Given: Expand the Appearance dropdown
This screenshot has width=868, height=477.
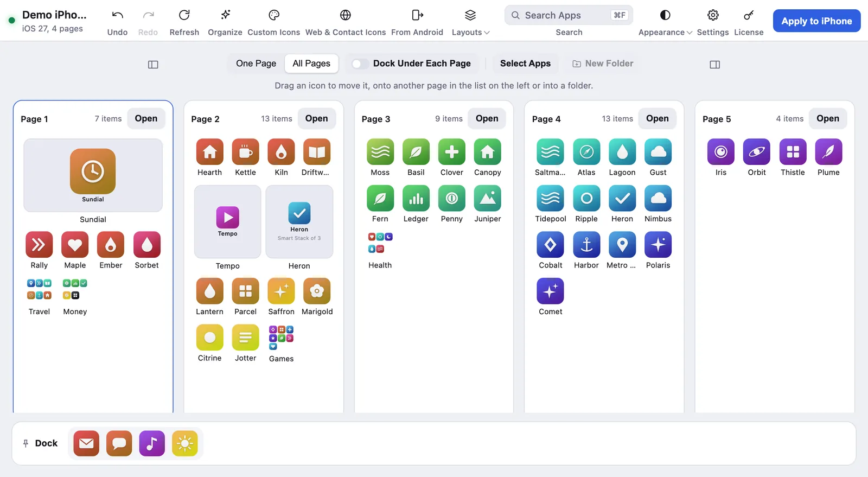Looking at the screenshot, I should click(x=665, y=22).
